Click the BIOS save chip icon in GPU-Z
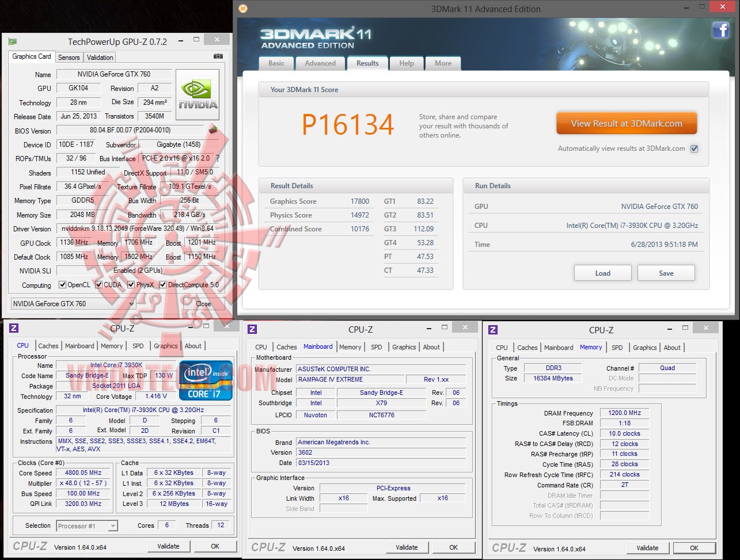The image size is (740, 560). pyautogui.click(x=212, y=130)
